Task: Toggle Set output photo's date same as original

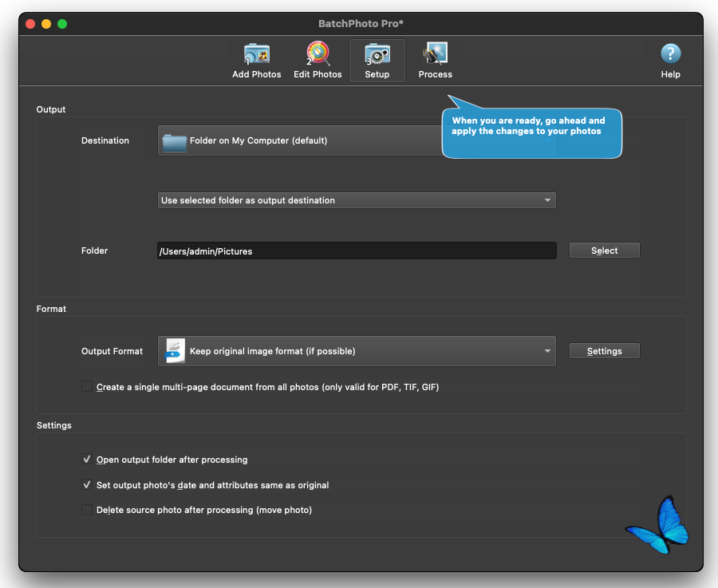Action: click(87, 485)
